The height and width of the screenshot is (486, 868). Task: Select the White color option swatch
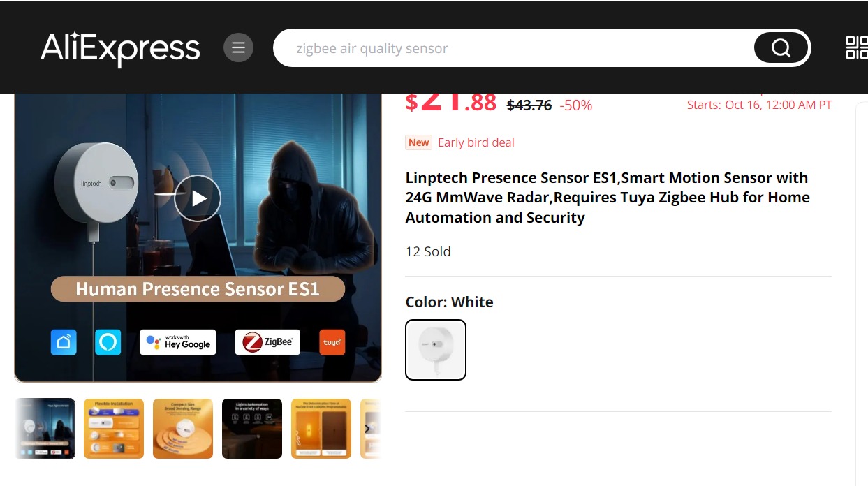point(436,350)
